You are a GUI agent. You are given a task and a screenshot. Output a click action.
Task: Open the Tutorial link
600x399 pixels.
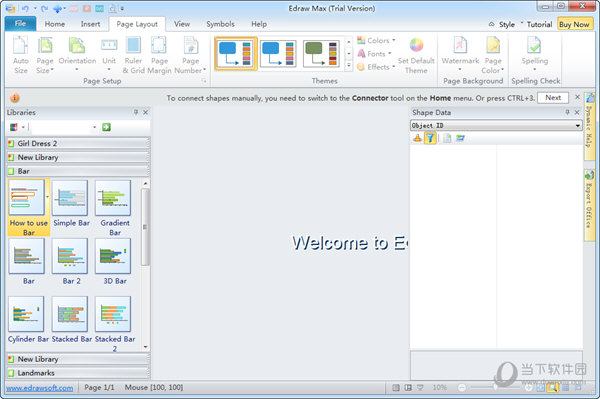539,24
